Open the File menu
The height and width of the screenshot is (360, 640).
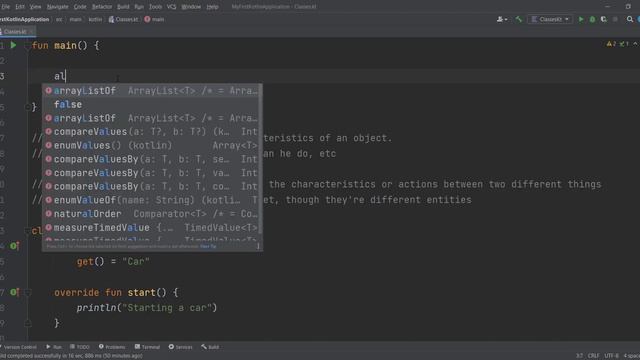(5, 7)
